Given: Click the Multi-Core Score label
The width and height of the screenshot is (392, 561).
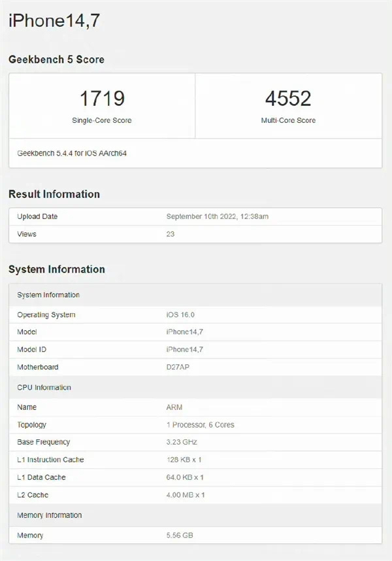Looking at the screenshot, I should [288, 120].
